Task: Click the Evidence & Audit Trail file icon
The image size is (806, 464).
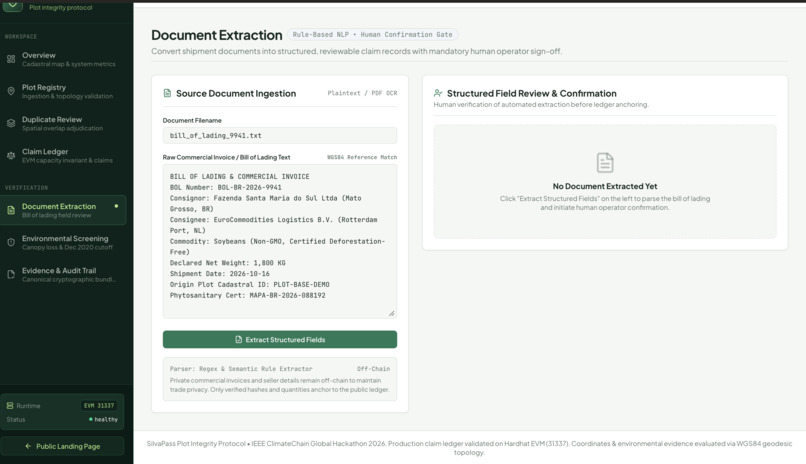Action: [x=11, y=274]
